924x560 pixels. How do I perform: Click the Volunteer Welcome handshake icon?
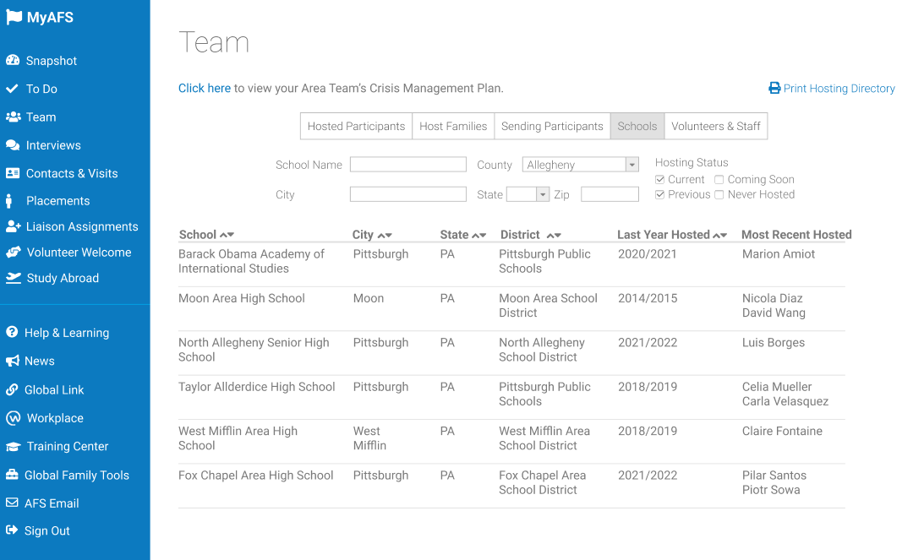coord(14,252)
